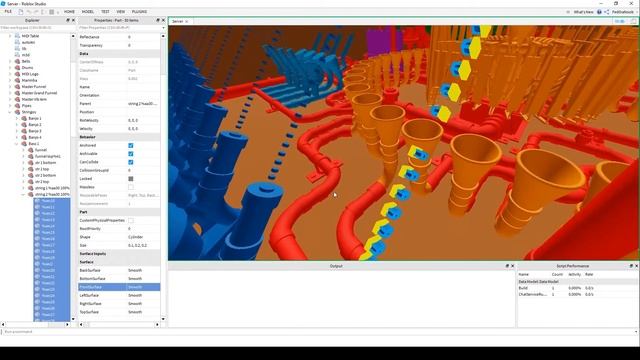Click the Drums model icon in Explorer
This screenshot has width=640, height=360.
(x=18, y=67)
